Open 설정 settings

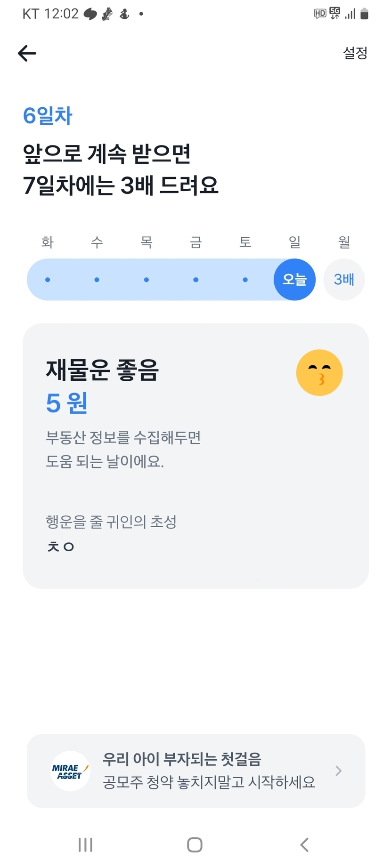(355, 53)
